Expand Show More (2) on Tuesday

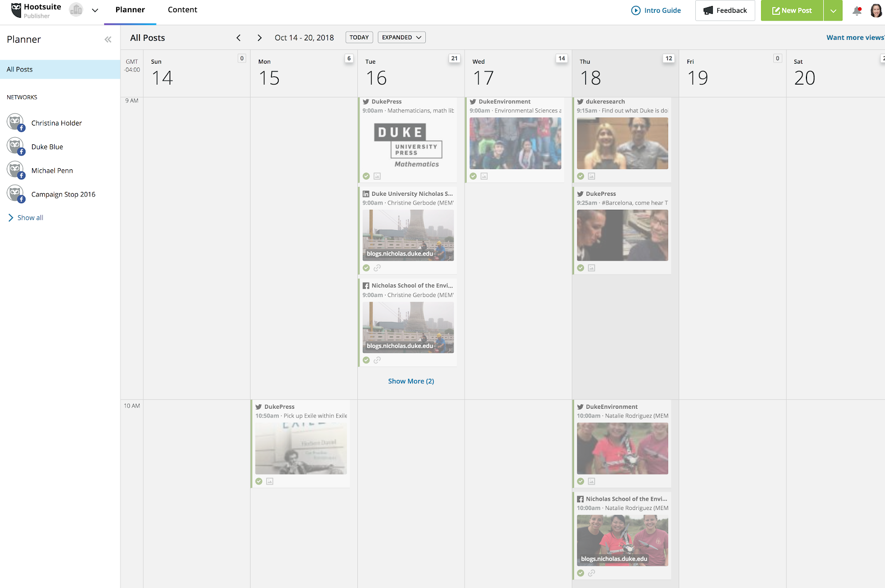coord(411,381)
